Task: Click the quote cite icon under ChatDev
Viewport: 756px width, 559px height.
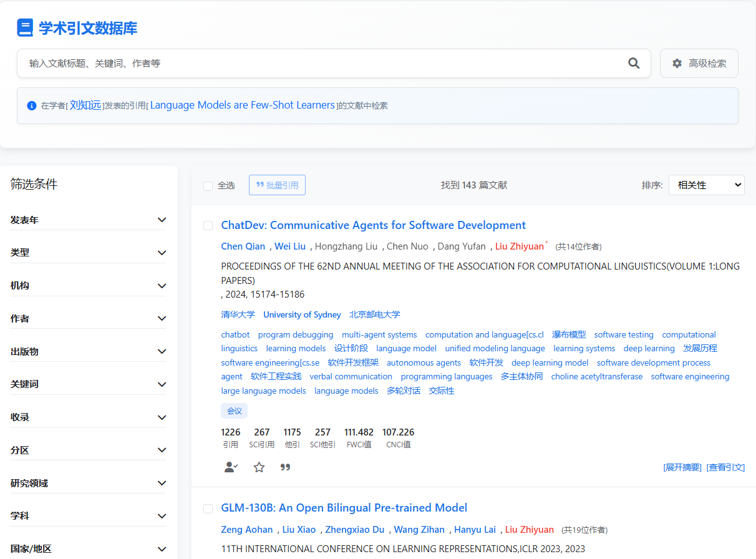Action: click(286, 467)
